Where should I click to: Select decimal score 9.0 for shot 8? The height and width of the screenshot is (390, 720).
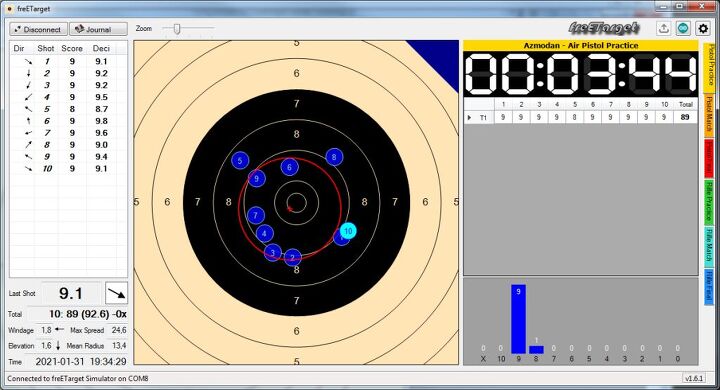coord(101,145)
